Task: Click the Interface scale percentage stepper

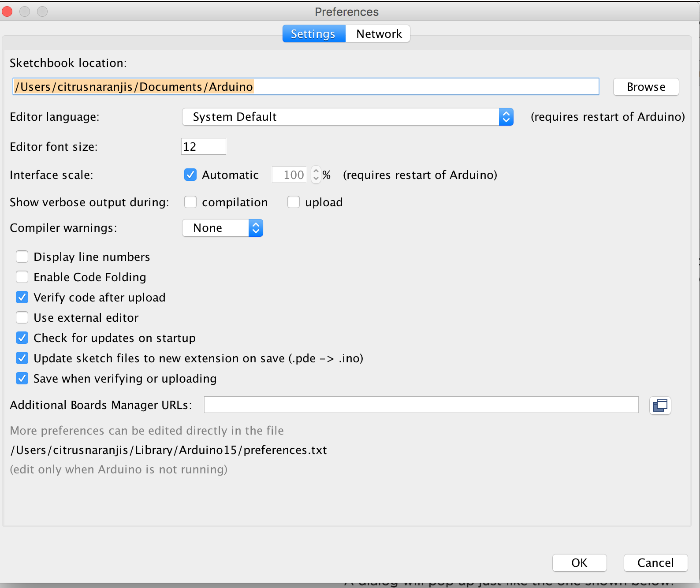Action: (x=316, y=175)
